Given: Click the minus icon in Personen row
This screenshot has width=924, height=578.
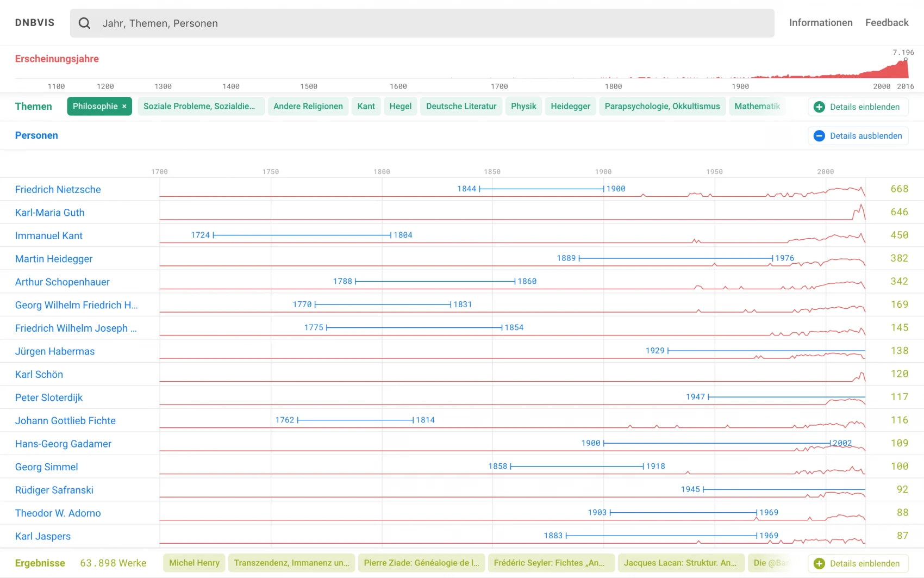Looking at the screenshot, I should [x=819, y=136].
